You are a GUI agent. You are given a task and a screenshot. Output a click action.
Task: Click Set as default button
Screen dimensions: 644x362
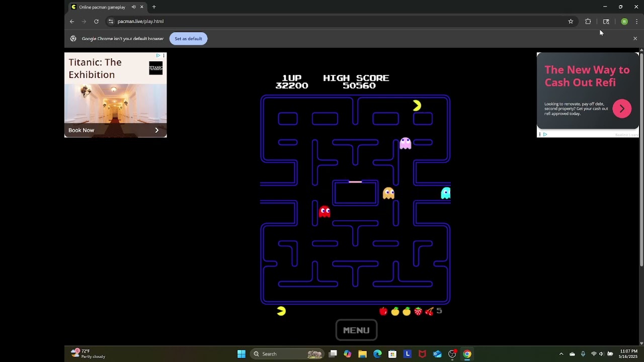(x=188, y=39)
